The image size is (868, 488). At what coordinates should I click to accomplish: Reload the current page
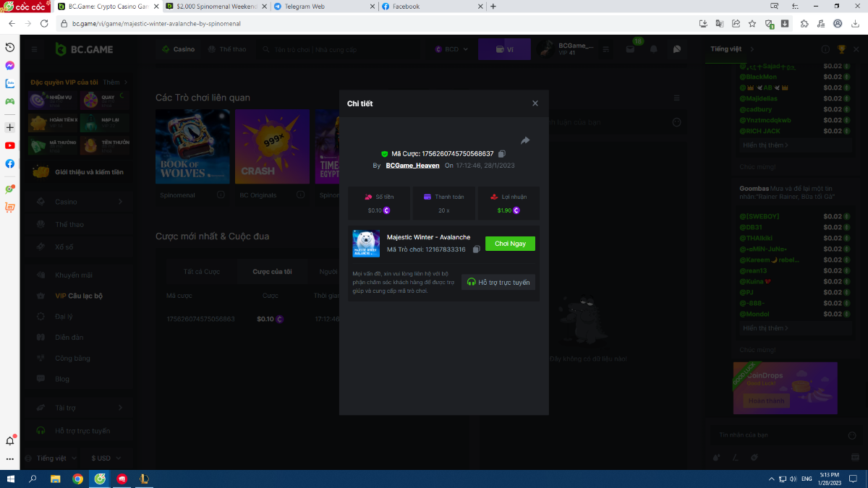pyautogui.click(x=43, y=23)
